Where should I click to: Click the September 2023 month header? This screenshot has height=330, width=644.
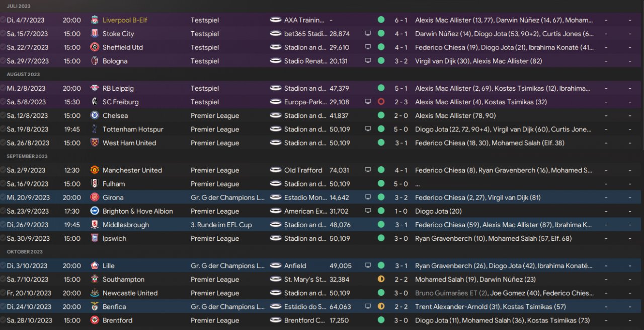pos(27,156)
